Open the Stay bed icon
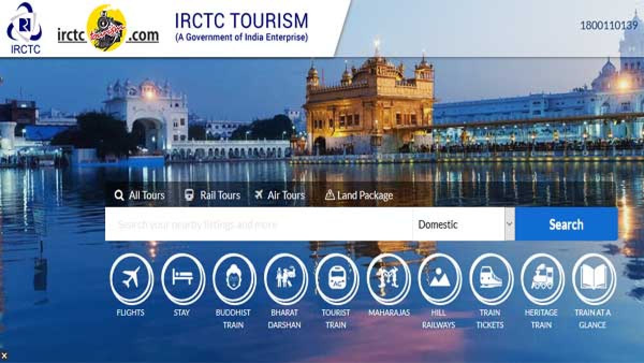This screenshot has height=363, width=644. [182, 279]
